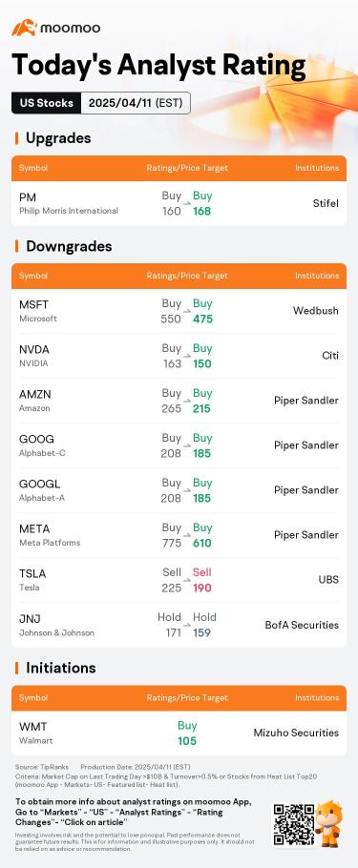Open the AMZN Amazon row

tap(179, 401)
